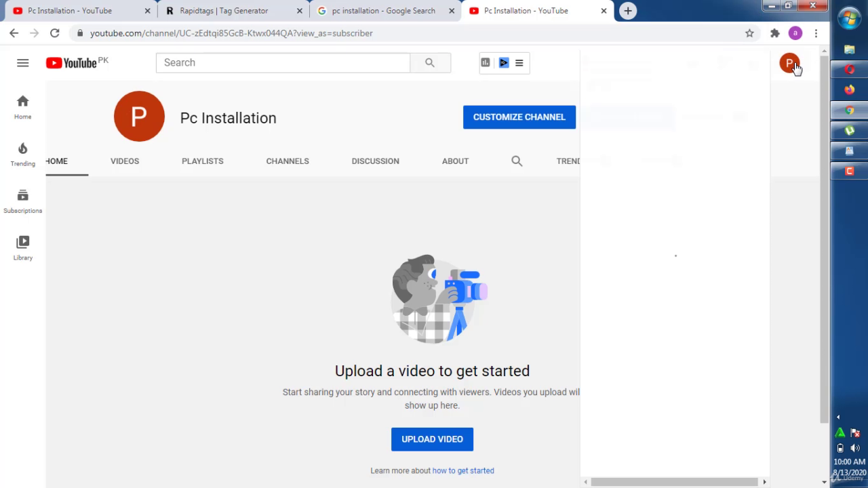Bookmark this page with the star
This screenshot has width=868, height=488.
coord(749,33)
